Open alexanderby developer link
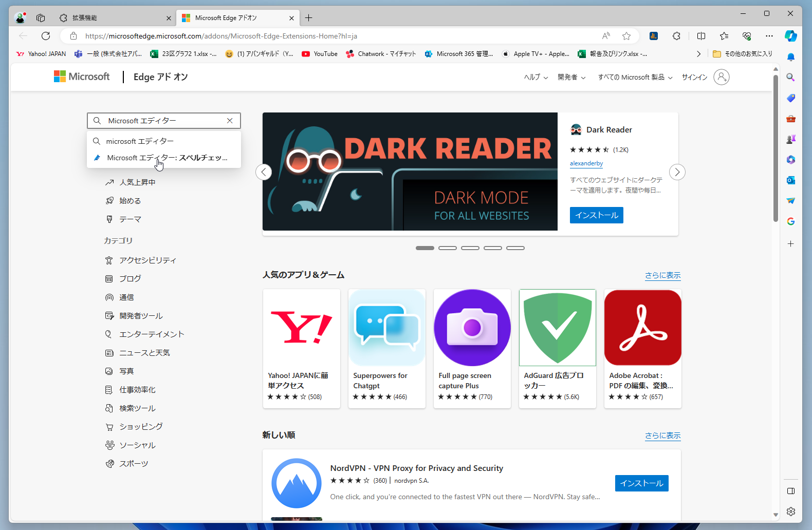Viewport: 812px width, 530px height. tap(586, 163)
